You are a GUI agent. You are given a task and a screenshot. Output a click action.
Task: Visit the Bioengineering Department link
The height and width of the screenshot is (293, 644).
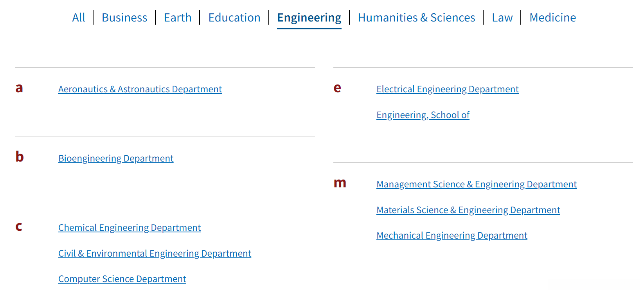[116, 158]
